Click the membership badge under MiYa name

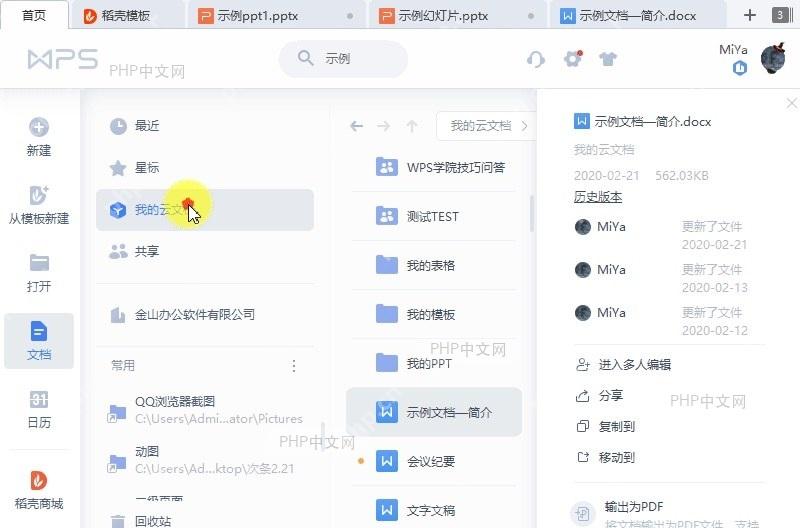pos(740,68)
